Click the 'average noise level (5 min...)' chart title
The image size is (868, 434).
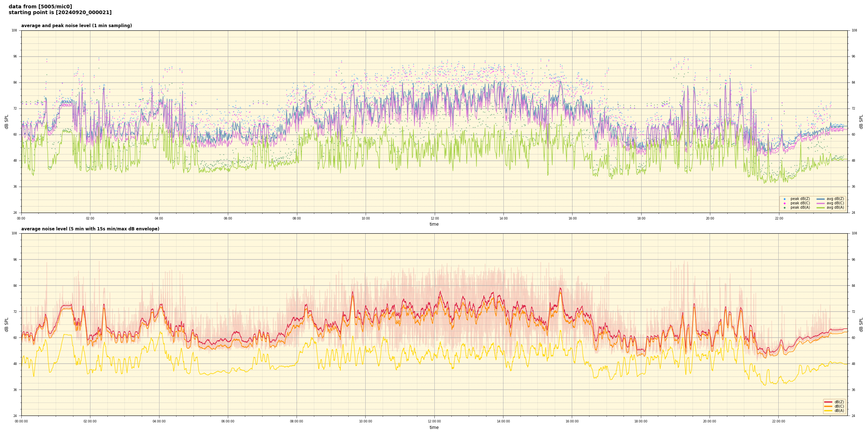click(x=90, y=229)
